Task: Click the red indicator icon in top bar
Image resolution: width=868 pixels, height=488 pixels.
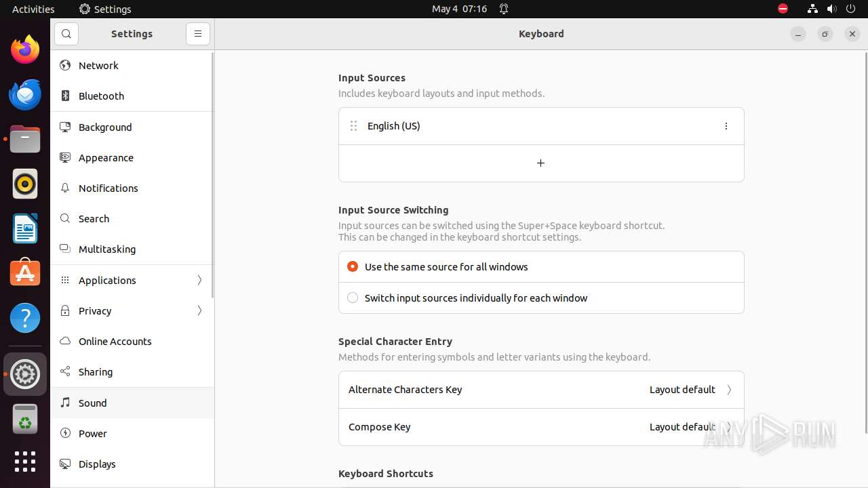Action: coord(783,9)
